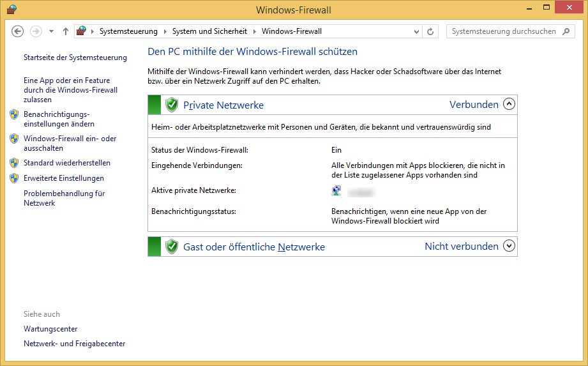Click Status der Windows-Firewall label
588x366 pixels.
coord(200,150)
